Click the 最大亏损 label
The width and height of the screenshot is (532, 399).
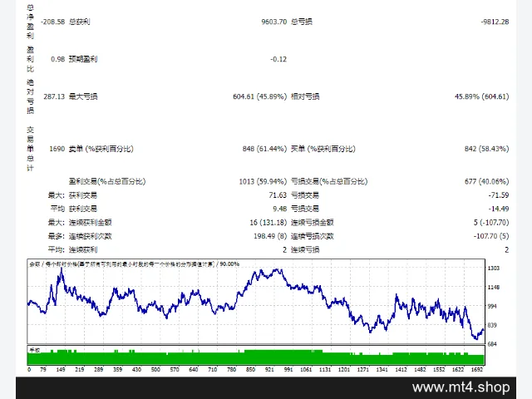[x=83, y=96]
